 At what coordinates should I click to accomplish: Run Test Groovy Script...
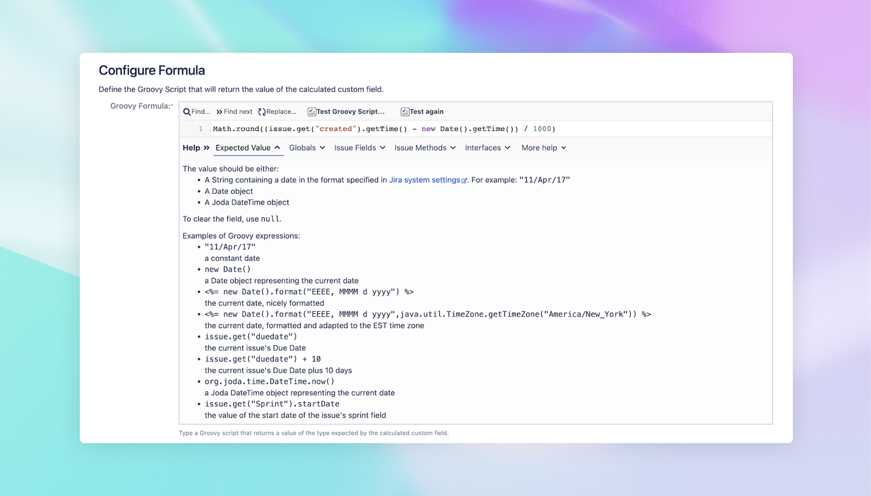point(346,112)
